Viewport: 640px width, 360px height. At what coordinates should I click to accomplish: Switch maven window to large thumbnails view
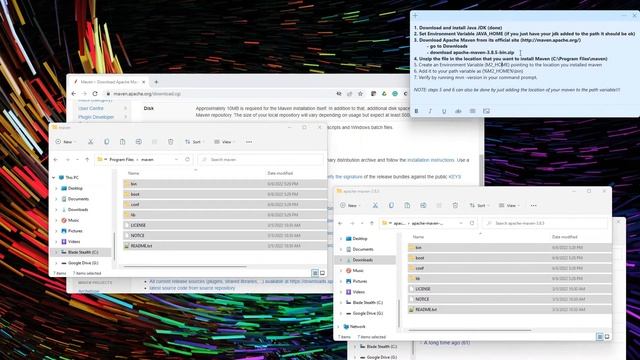(x=322, y=273)
